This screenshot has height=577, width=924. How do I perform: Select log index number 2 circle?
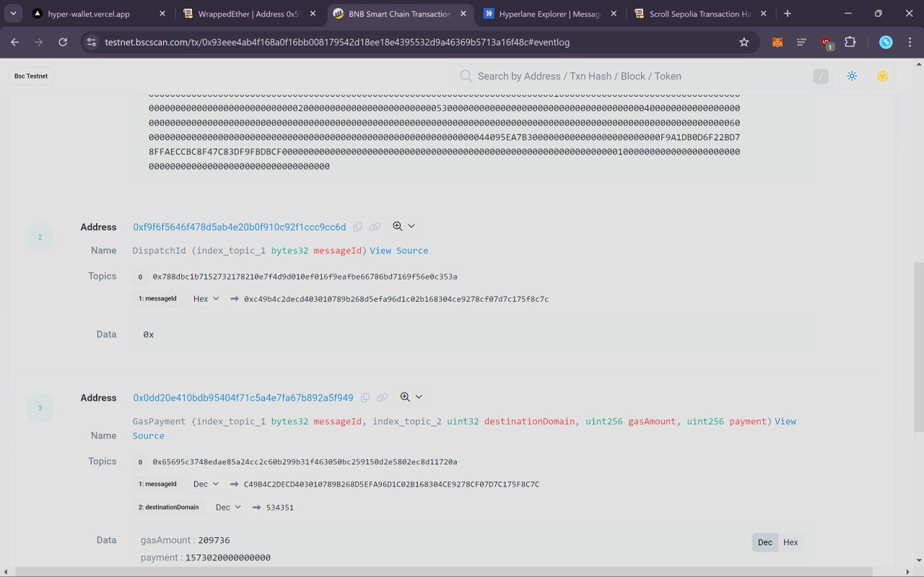[x=40, y=237]
